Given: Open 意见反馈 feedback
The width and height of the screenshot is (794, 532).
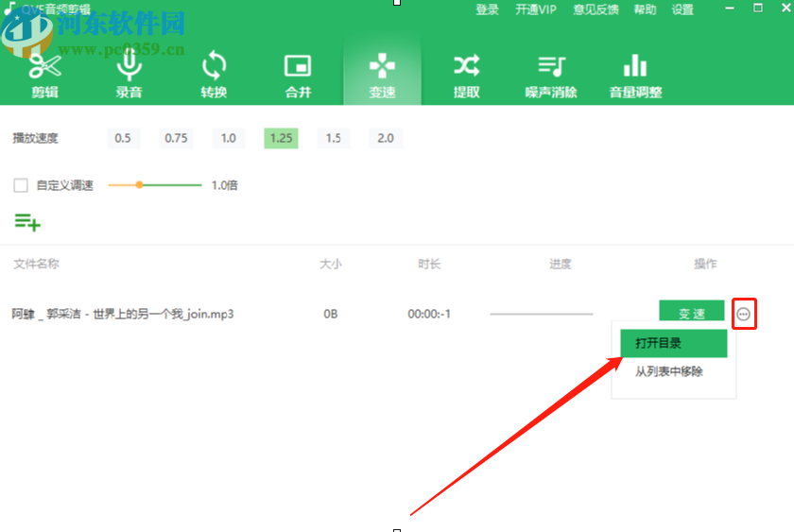Looking at the screenshot, I should pyautogui.click(x=595, y=9).
